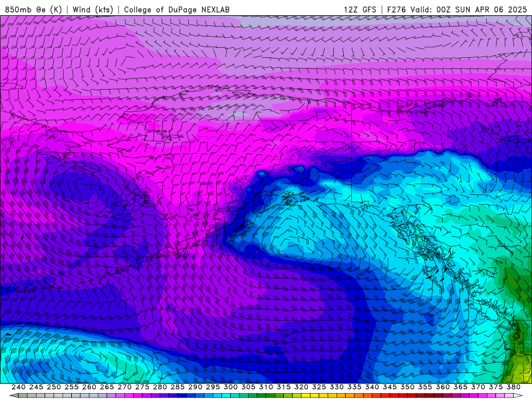Click the 355 legend value

tap(425, 387)
